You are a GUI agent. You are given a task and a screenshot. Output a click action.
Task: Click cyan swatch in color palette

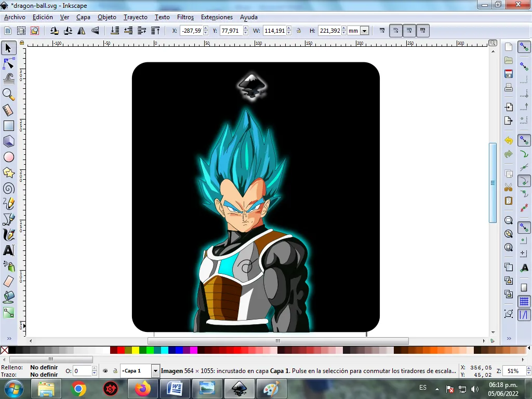(165, 350)
